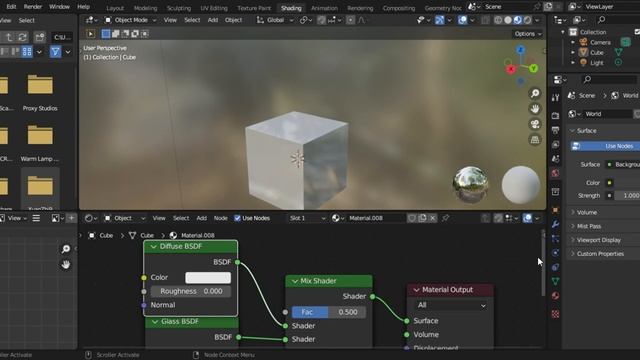Open the Material properties tab icon
This screenshot has width=640, height=360.
point(555,296)
